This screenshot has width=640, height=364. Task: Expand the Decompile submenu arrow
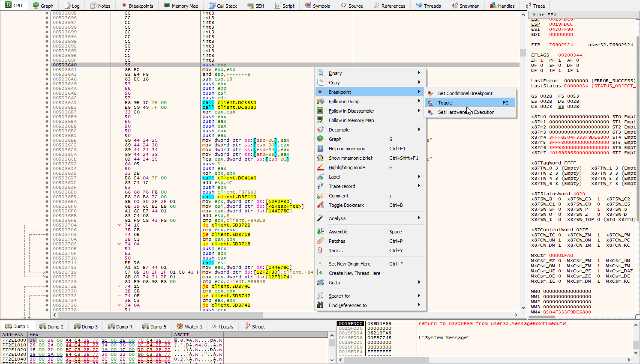419,130
